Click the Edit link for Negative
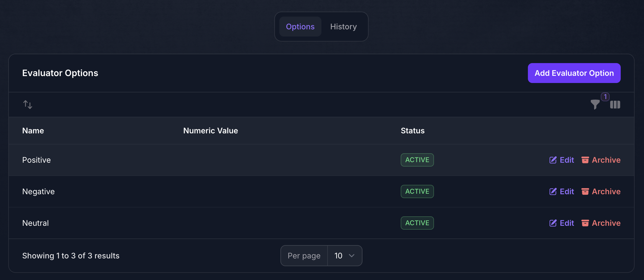The image size is (644, 280). point(567,191)
